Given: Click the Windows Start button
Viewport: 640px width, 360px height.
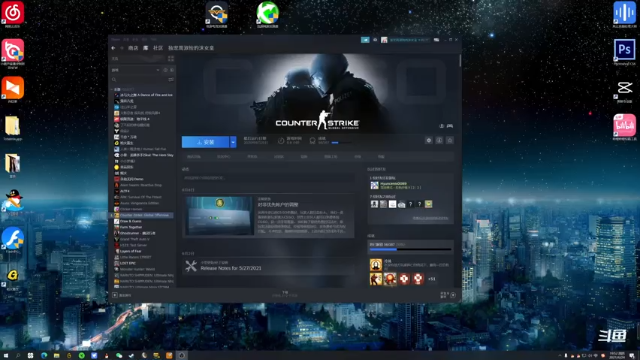Looking at the screenshot, I should [x=6, y=356].
